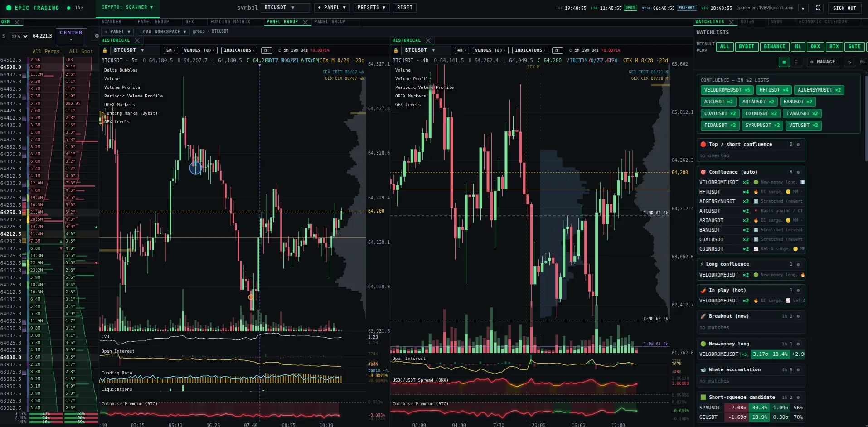Open VENUES (8) dropdown on 5m chart
This screenshot has height=427, width=868.
[199, 50]
